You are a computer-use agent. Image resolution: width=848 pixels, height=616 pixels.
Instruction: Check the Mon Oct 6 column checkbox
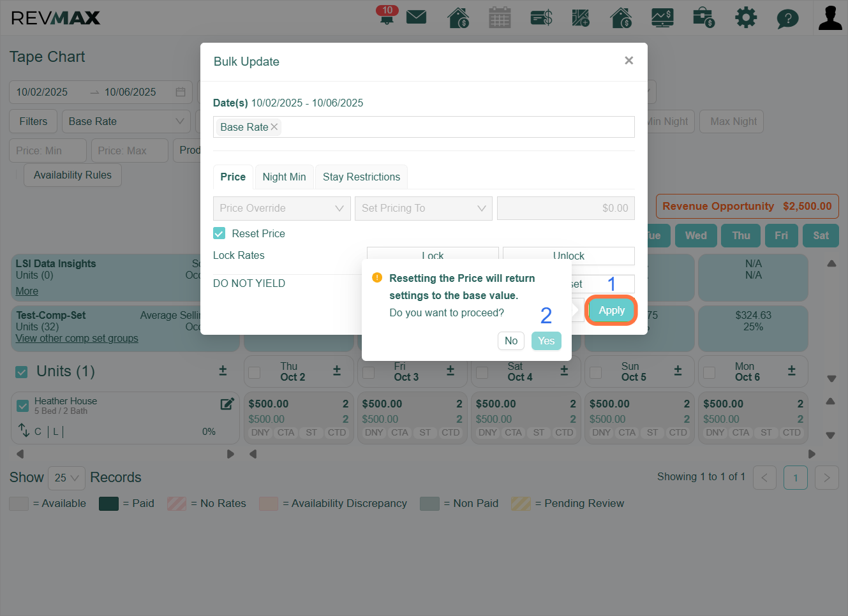709,372
